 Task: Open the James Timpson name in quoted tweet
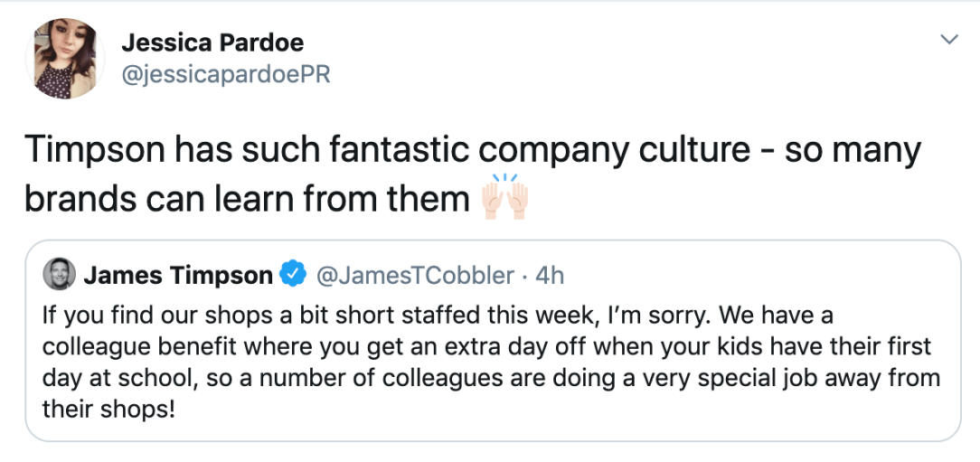click(x=177, y=275)
